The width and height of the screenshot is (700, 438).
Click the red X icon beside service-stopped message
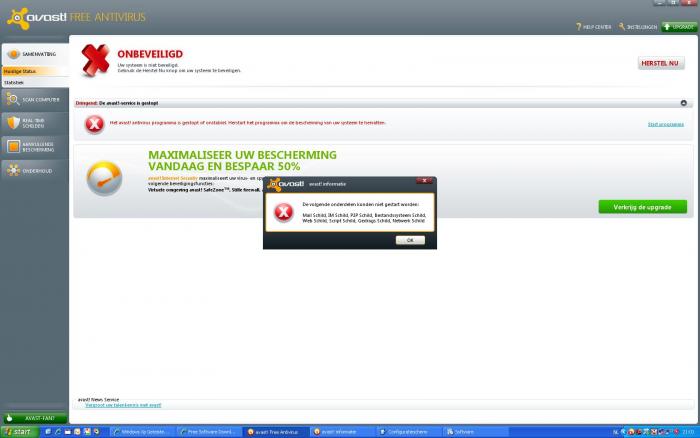[94, 125]
